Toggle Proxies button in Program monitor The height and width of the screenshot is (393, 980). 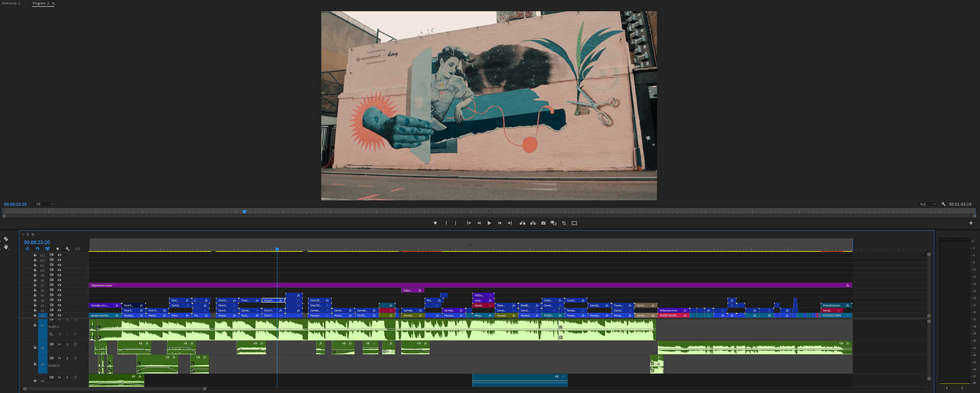point(564,223)
